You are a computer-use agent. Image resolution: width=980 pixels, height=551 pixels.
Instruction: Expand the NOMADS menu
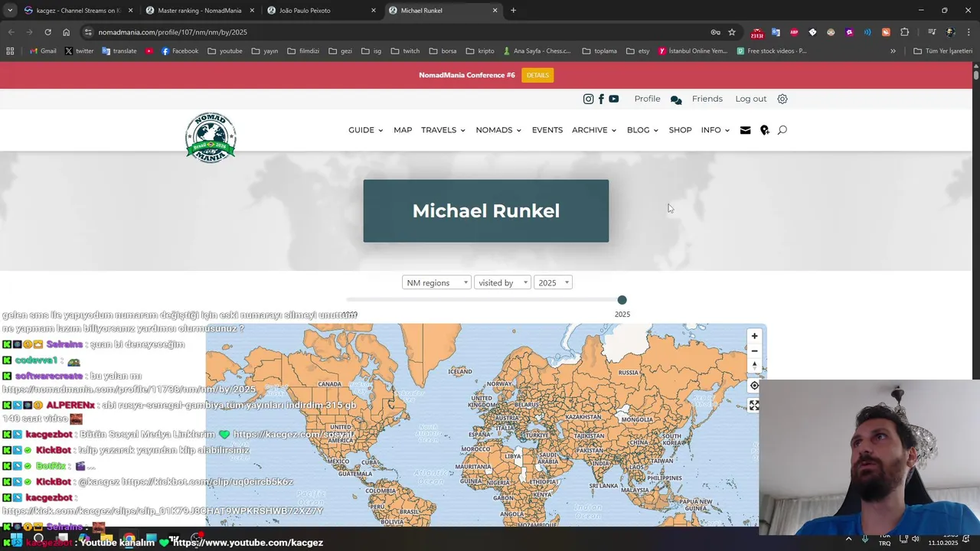coord(498,130)
